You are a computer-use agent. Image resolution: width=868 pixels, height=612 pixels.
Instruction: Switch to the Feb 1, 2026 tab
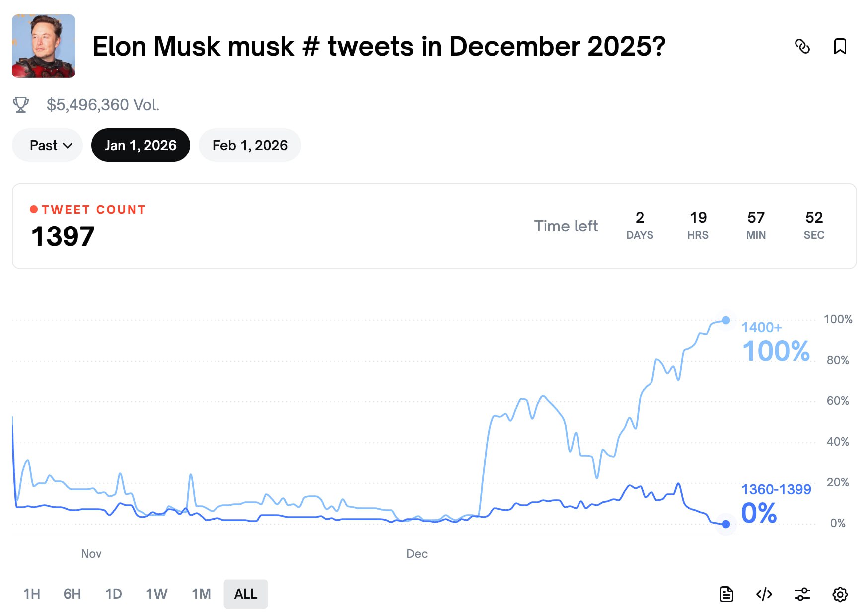pos(250,145)
